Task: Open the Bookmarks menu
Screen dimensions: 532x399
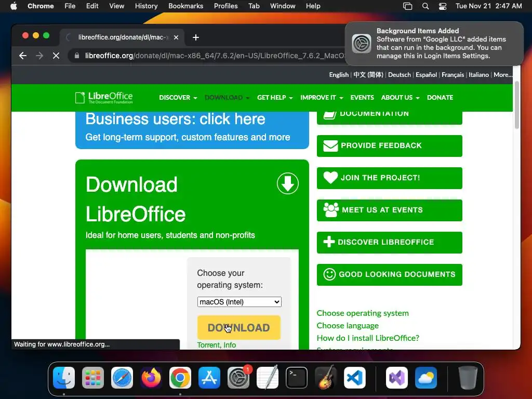Action: [185, 6]
